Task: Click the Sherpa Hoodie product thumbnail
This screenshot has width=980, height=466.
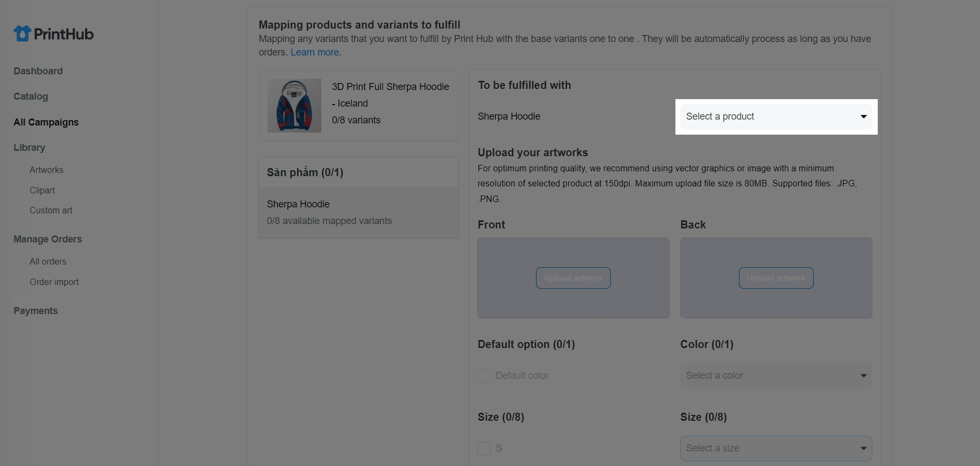Action: click(294, 106)
